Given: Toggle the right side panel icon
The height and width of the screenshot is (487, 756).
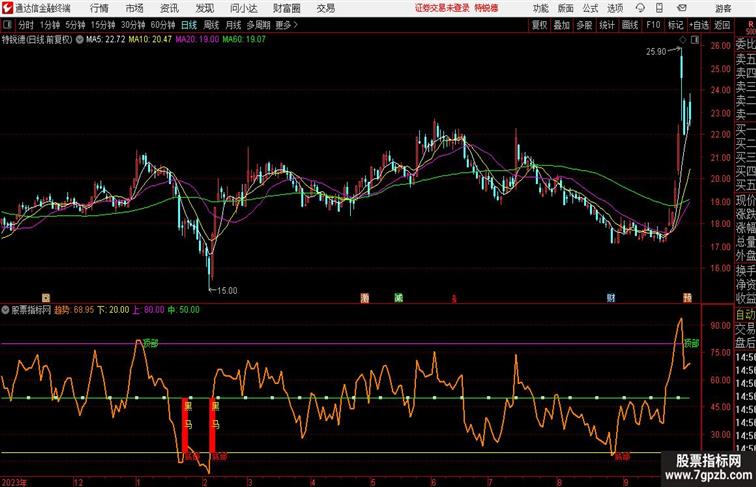Looking at the screenshot, I should point(695,40).
